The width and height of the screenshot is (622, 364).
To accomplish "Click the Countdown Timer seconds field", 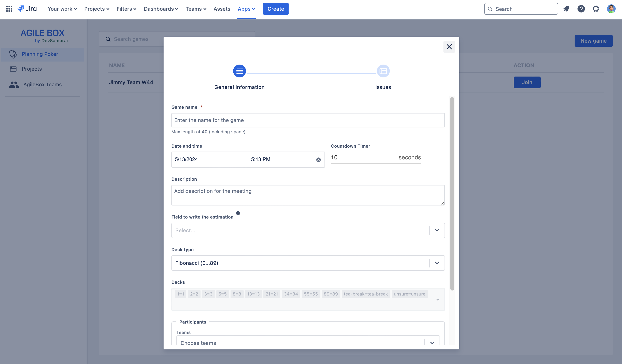I will click(x=376, y=157).
